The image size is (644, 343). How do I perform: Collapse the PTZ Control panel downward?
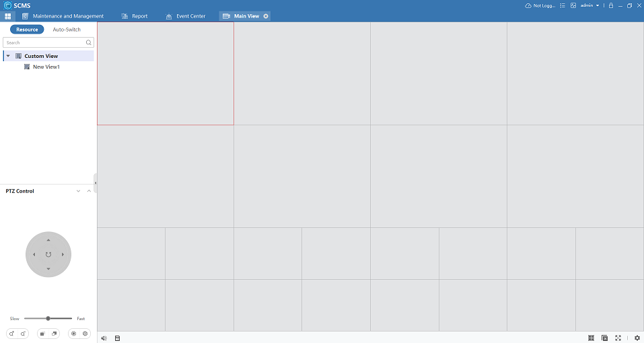click(79, 191)
